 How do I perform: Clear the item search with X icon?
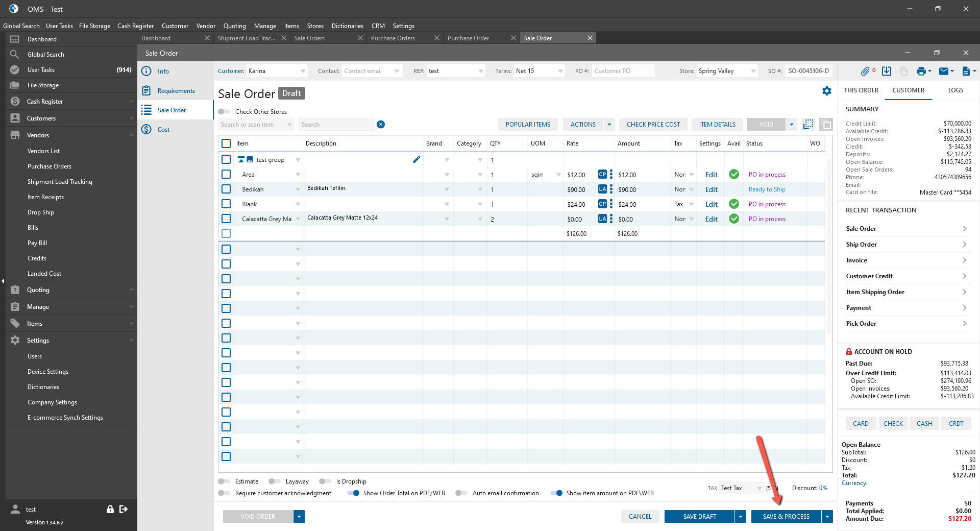point(381,125)
